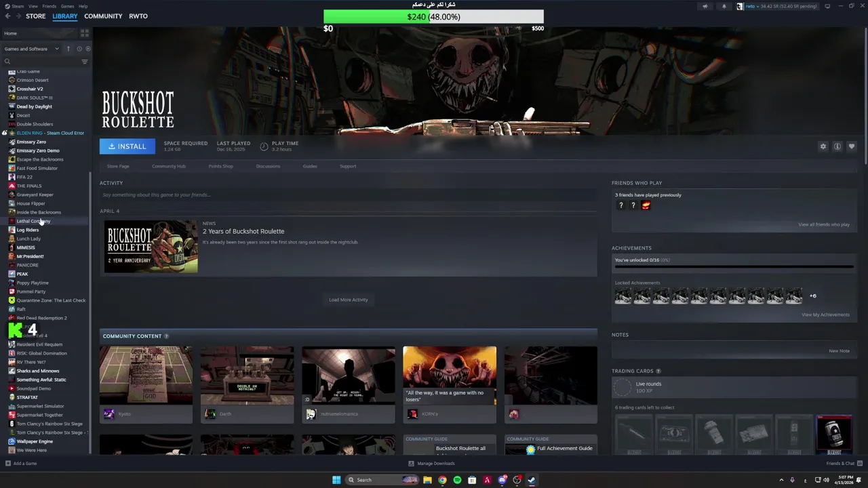Click the achievements progress bar
868x488 pixels.
pyautogui.click(x=734, y=267)
